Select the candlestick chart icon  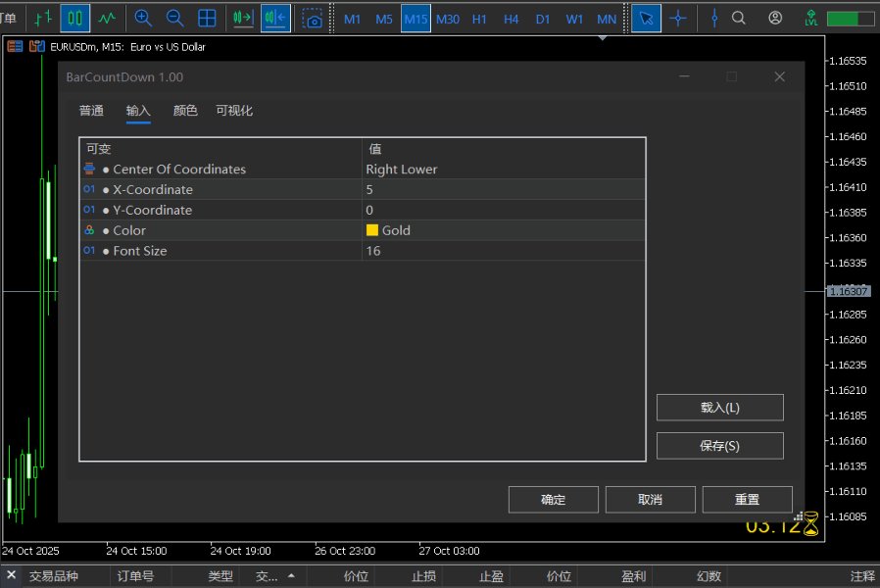[x=74, y=17]
